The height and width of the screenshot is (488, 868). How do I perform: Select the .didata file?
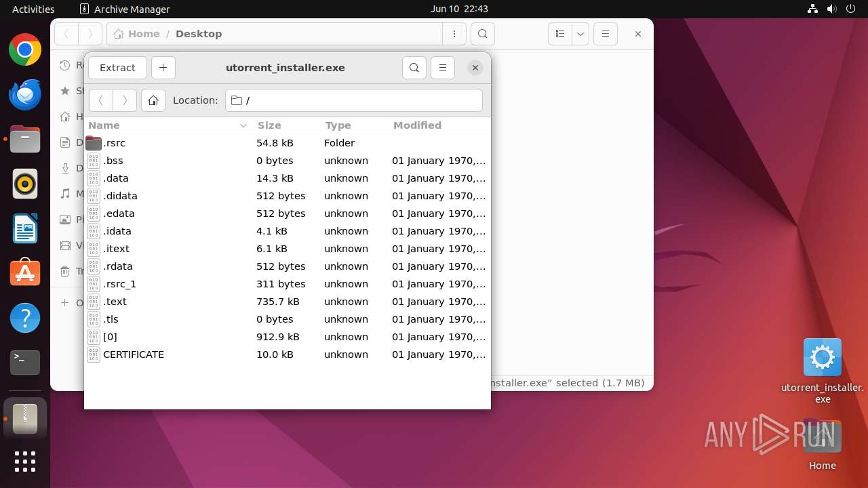point(287,196)
